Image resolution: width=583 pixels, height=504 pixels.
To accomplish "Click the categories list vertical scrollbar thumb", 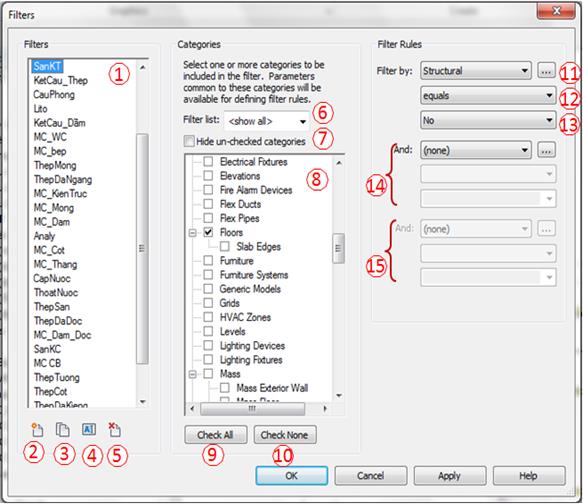I will pos(338,248).
